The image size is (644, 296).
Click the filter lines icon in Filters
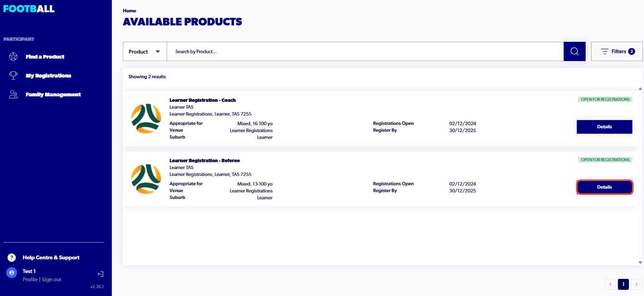point(605,51)
